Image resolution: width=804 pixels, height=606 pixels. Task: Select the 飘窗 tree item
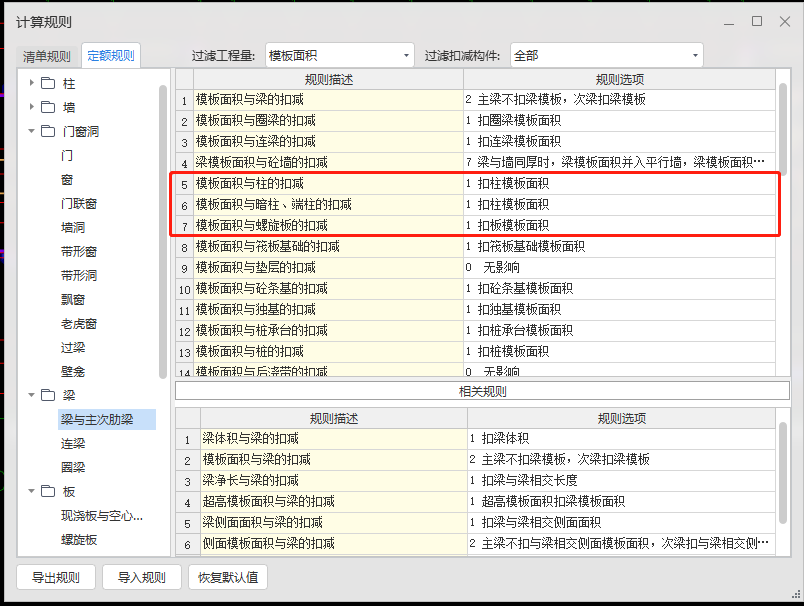(x=73, y=299)
